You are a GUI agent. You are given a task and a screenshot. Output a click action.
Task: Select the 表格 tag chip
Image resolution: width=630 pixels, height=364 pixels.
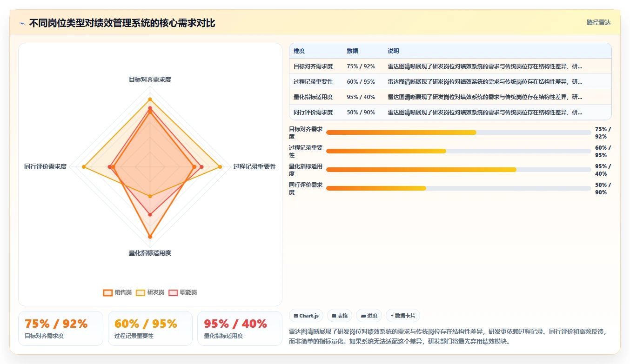tap(340, 316)
